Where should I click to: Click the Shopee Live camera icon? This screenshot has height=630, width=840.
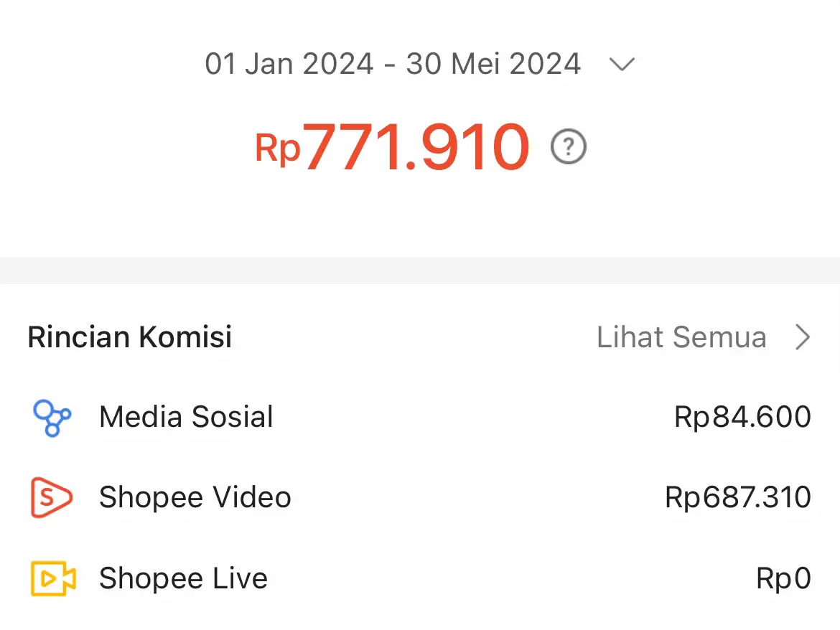tap(53, 578)
